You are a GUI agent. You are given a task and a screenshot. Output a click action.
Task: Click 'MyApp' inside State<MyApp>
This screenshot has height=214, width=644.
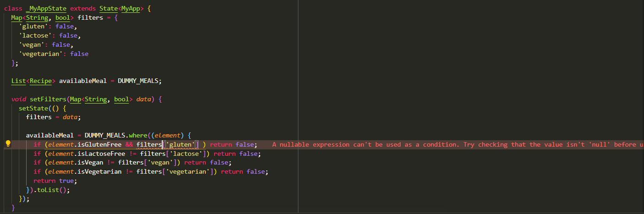pyautogui.click(x=131, y=9)
